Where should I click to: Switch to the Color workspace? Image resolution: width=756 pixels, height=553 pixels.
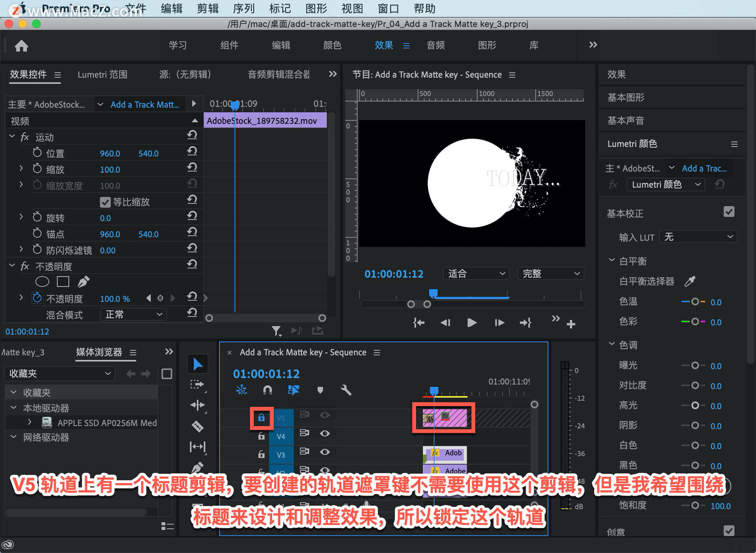332,45
